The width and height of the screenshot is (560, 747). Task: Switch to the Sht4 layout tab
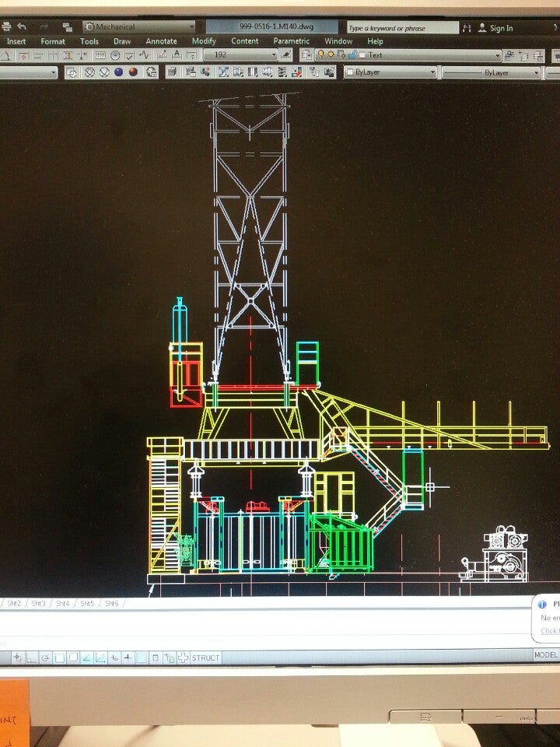(x=63, y=603)
